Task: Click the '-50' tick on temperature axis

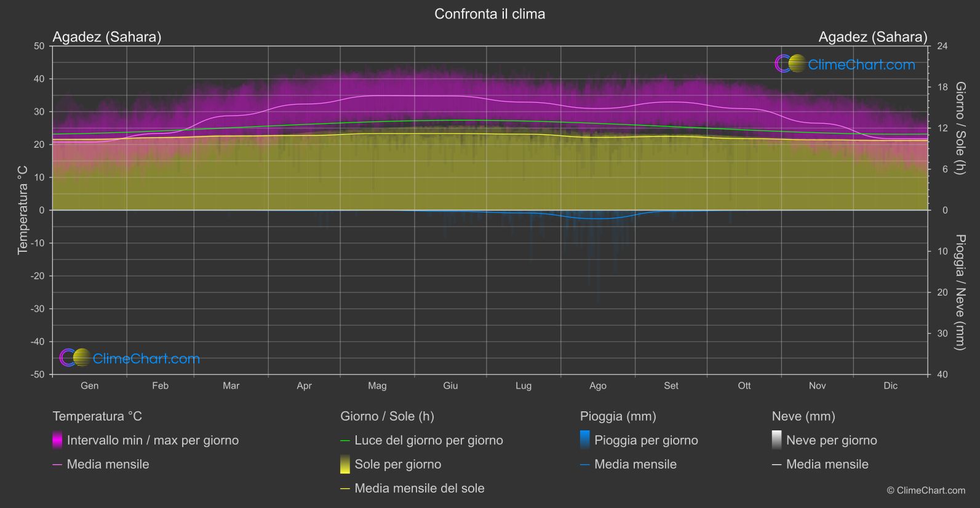Action: point(38,374)
